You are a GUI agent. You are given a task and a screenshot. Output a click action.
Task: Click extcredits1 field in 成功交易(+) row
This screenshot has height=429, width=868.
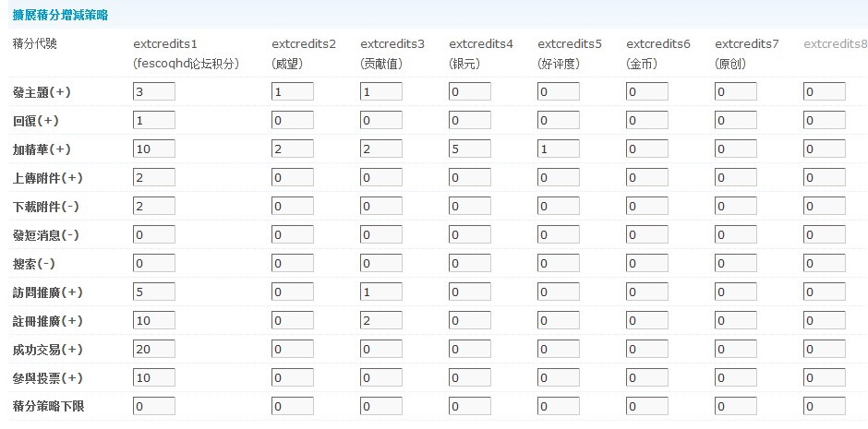[154, 350]
